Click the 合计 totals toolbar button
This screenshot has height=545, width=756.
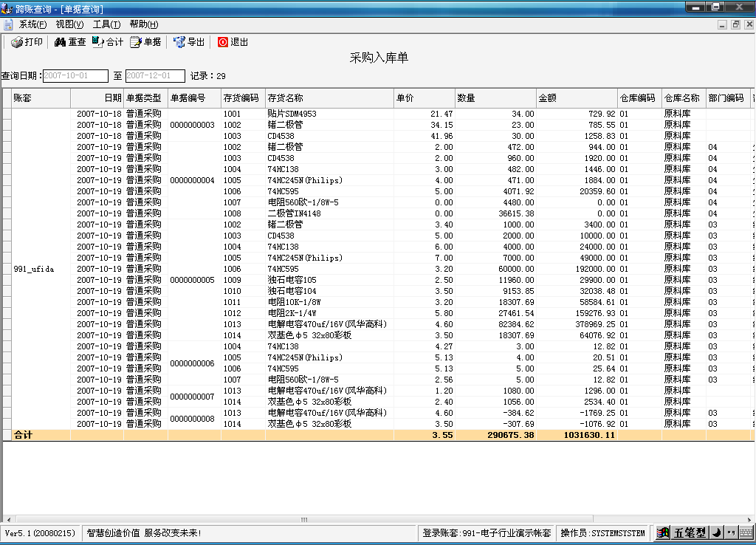click(x=108, y=42)
